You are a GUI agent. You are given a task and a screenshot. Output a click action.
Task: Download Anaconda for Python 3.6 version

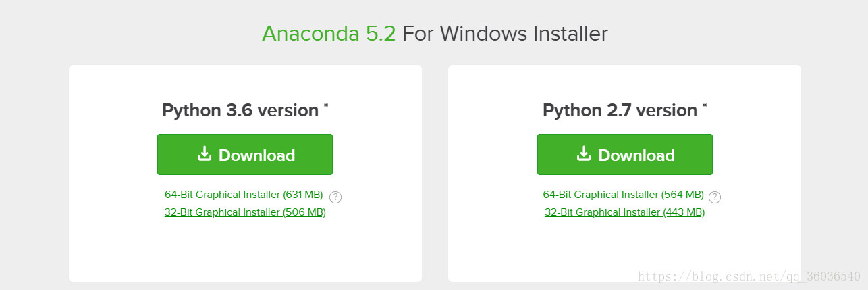[245, 155]
